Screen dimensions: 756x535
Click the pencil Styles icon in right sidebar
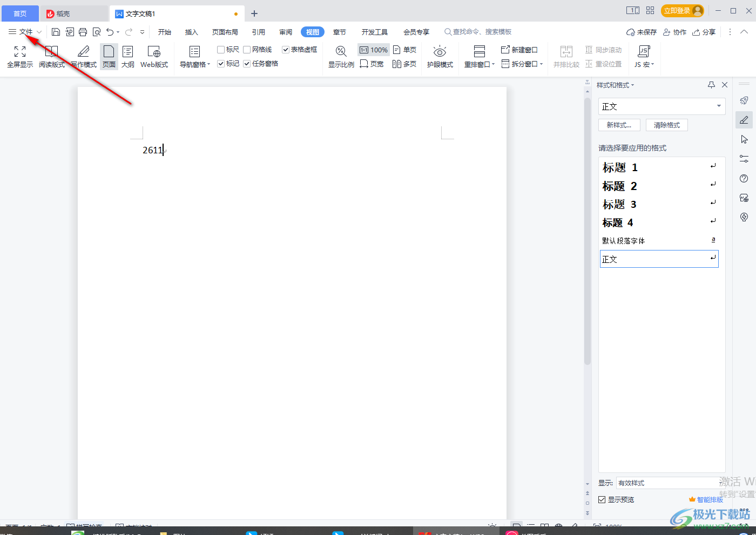tap(744, 120)
